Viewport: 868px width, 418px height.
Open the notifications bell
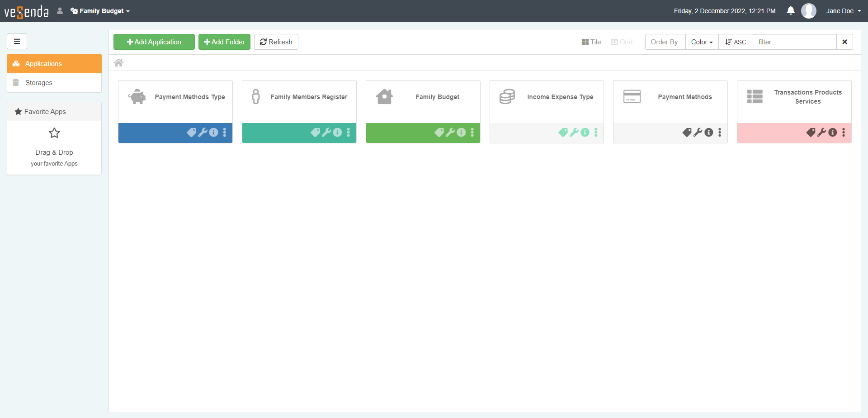[x=790, y=11]
